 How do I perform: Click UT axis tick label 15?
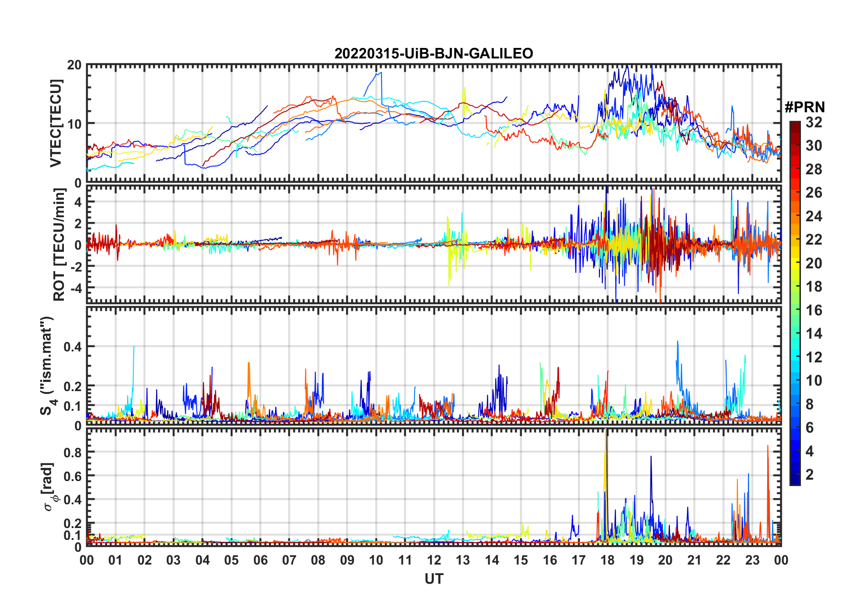[x=521, y=560]
